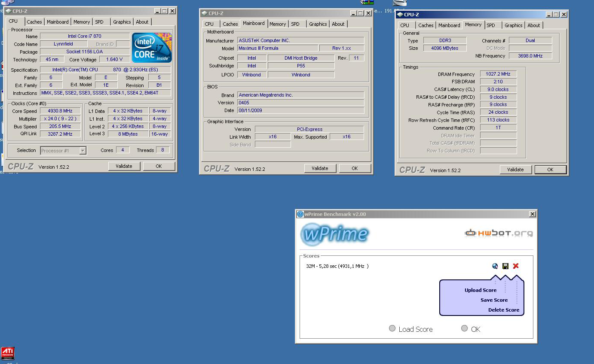
Task: Click the DMI Host Bridge chipset field
Action: click(x=301, y=58)
